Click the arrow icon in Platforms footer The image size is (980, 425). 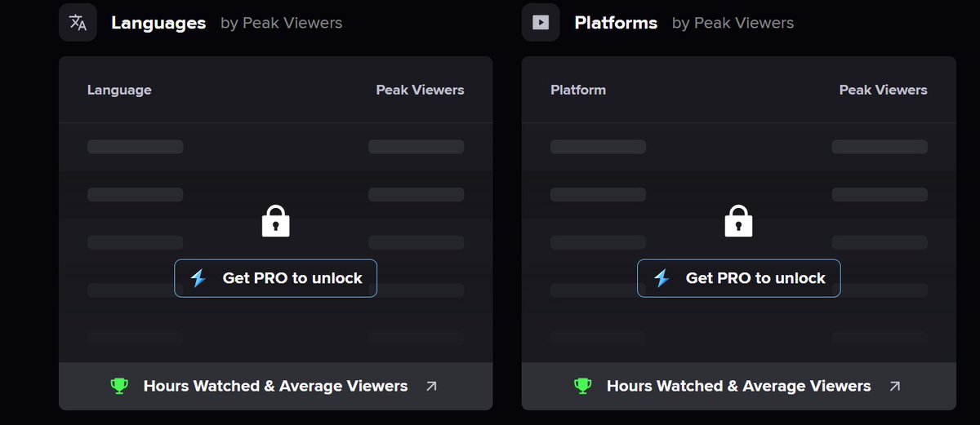tap(894, 387)
